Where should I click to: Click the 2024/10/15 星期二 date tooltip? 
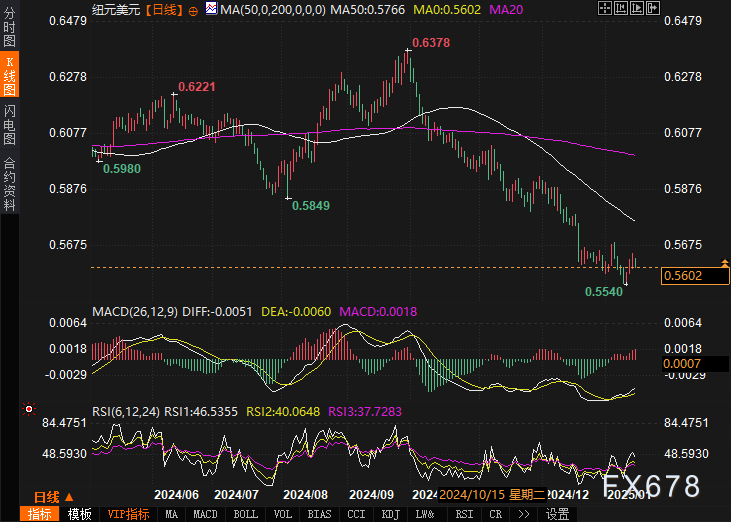[x=492, y=495]
